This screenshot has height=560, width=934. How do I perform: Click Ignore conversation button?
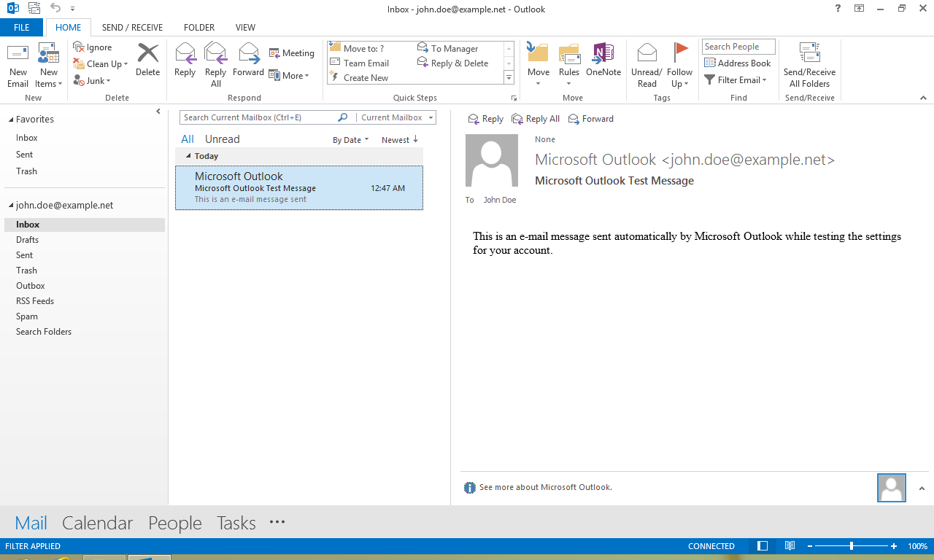click(93, 47)
